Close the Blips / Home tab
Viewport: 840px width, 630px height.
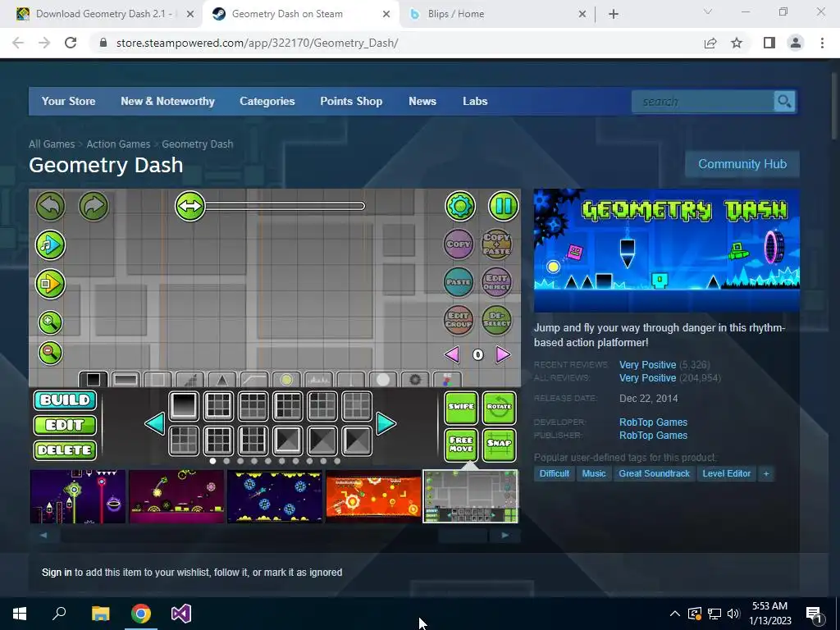tap(582, 15)
